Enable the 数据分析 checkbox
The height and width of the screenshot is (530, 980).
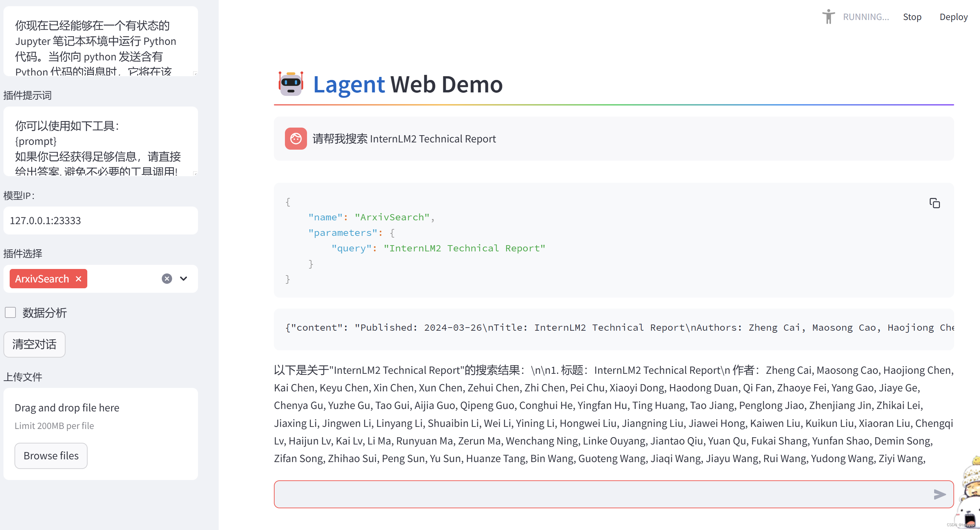(x=10, y=312)
